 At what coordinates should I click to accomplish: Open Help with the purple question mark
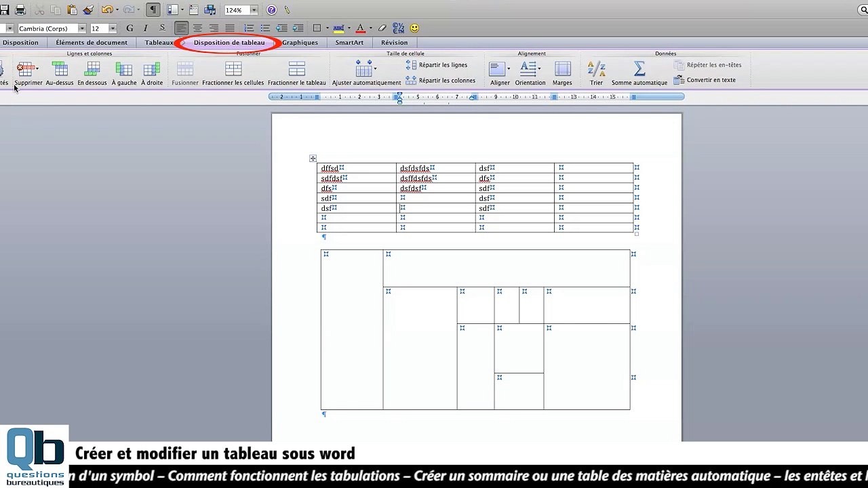pos(271,10)
